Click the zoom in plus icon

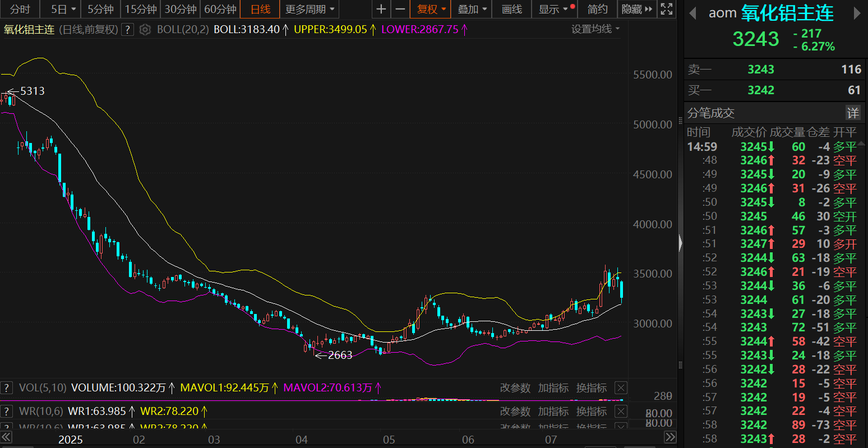point(381,9)
